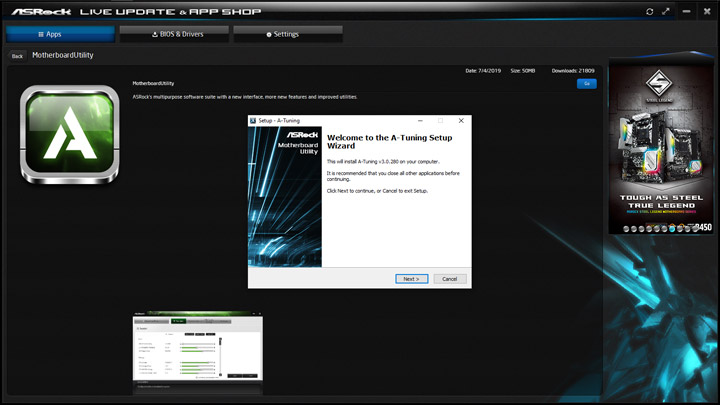Cancel the A-Tuning setup wizard
The image size is (720, 405).
tap(450, 279)
